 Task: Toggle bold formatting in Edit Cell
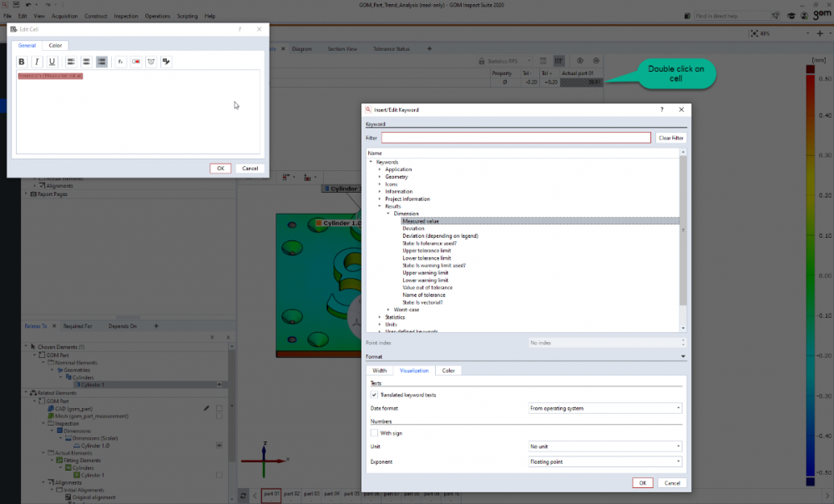(23, 62)
